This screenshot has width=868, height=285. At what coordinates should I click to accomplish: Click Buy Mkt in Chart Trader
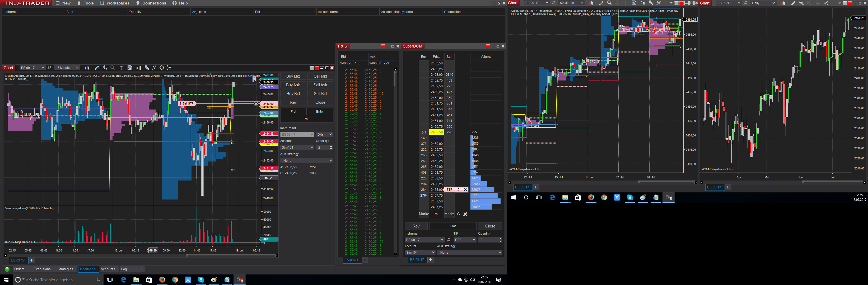293,76
